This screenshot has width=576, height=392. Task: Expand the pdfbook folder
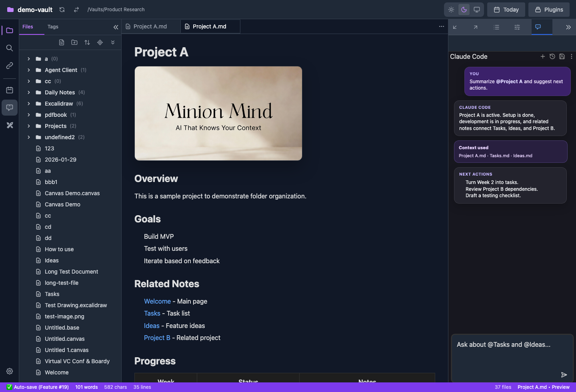pyautogui.click(x=29, y=115)
